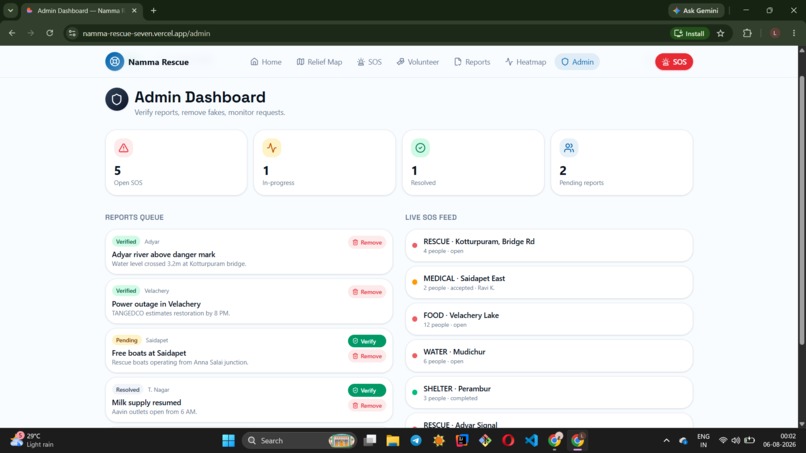Select 'Power outage in Velachery' title
Screen dimensions: 806x453
pos(156,303)
